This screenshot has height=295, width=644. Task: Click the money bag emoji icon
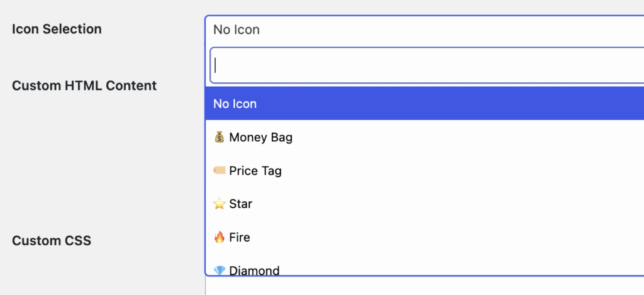point(219,137)
